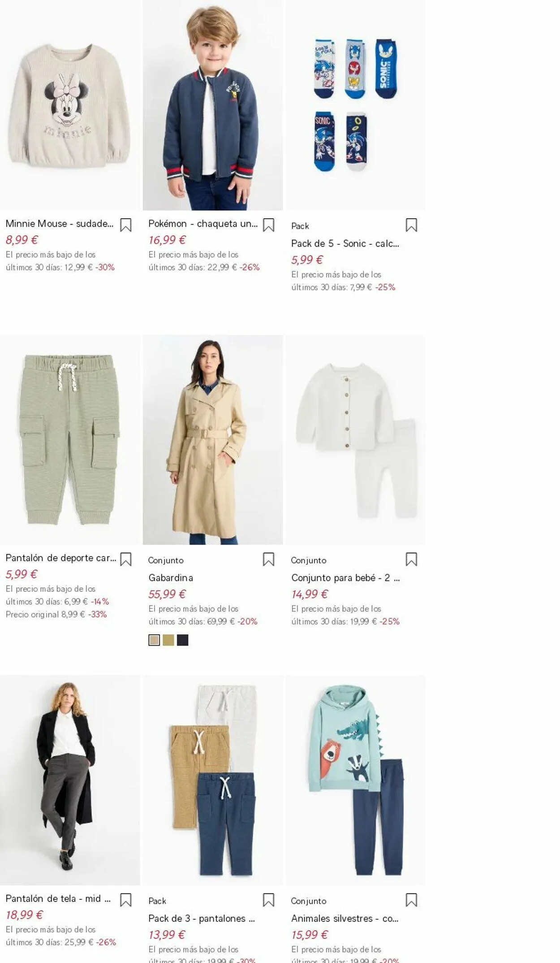View the green cargo pants image
This screenshot has height=963, width=560.
click(70, 440)
